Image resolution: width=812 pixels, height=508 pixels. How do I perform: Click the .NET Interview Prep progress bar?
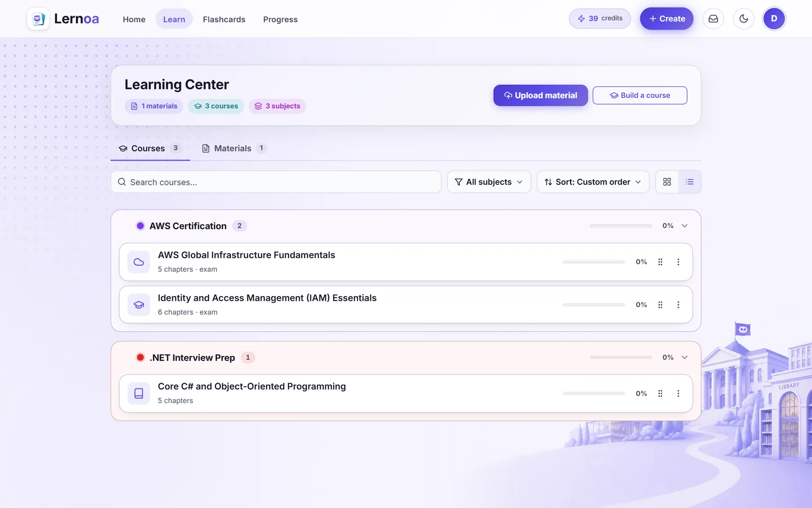tap(621, 357)
